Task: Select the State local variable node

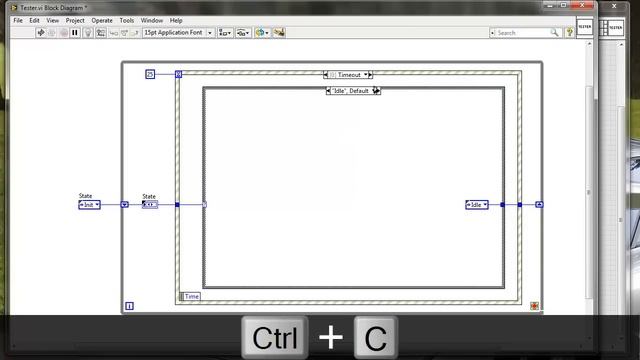Action: tap(150, 205)
